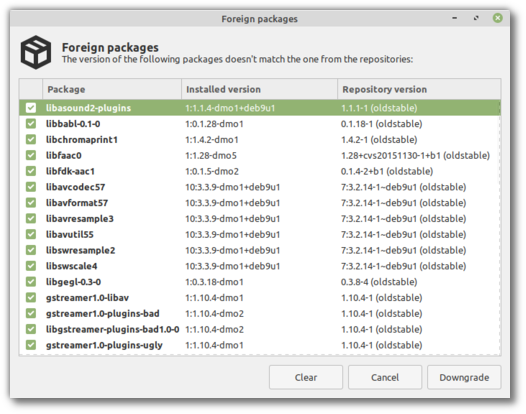
Task: Uncheck the libasound2-plugins checkbox
Action: coord(31,108)
